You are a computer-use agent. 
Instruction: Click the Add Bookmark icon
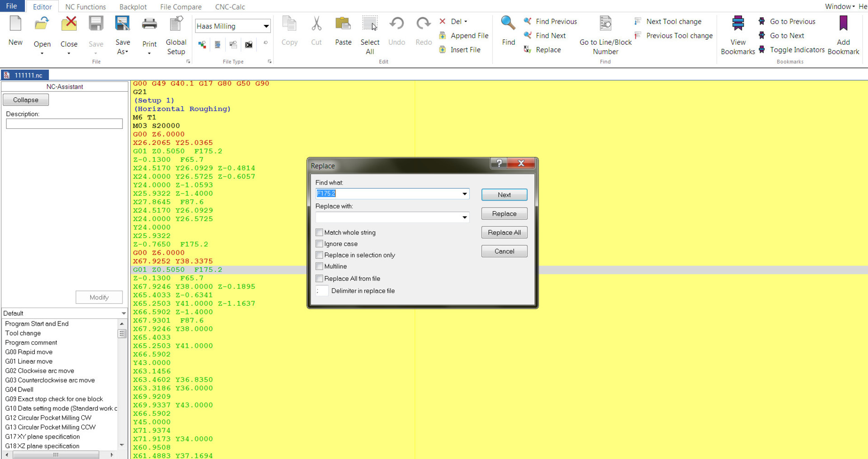click(x=843, y=24)
